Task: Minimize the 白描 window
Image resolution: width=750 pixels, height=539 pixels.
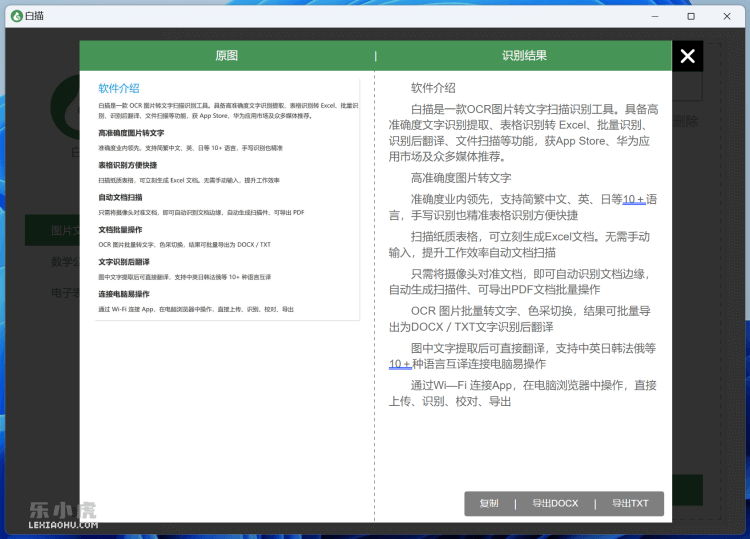Action: (x=655, y=16)
